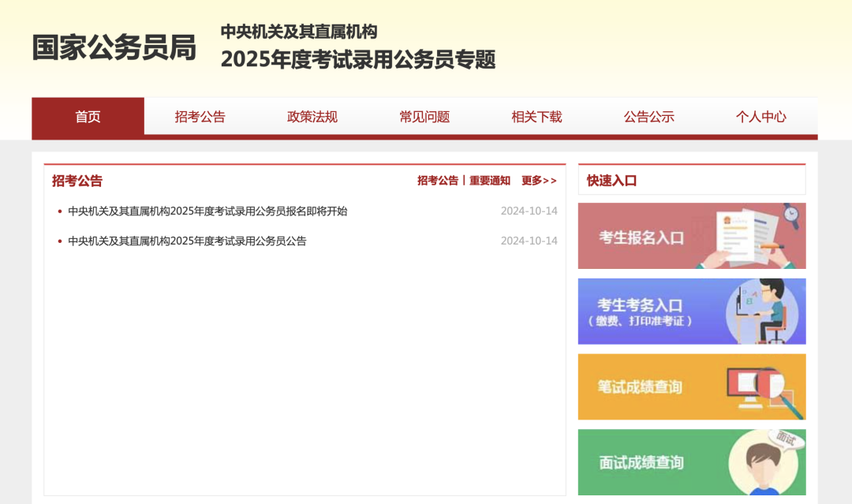Open the 常见问题 navigation item
This screenshot has width=852, height=504.
424,117
